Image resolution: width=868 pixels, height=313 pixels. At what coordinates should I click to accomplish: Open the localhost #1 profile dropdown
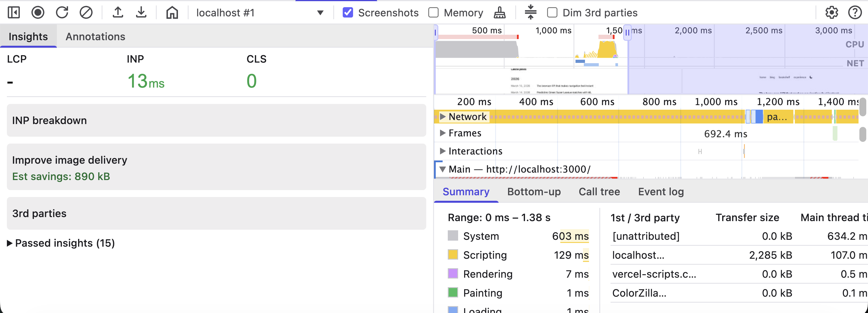pos(320,13)
